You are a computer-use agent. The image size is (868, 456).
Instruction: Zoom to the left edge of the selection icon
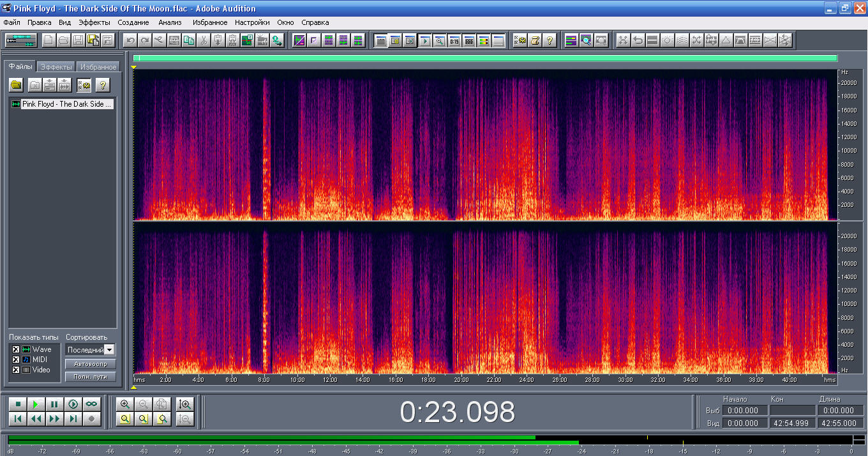(x=144, y=419)
